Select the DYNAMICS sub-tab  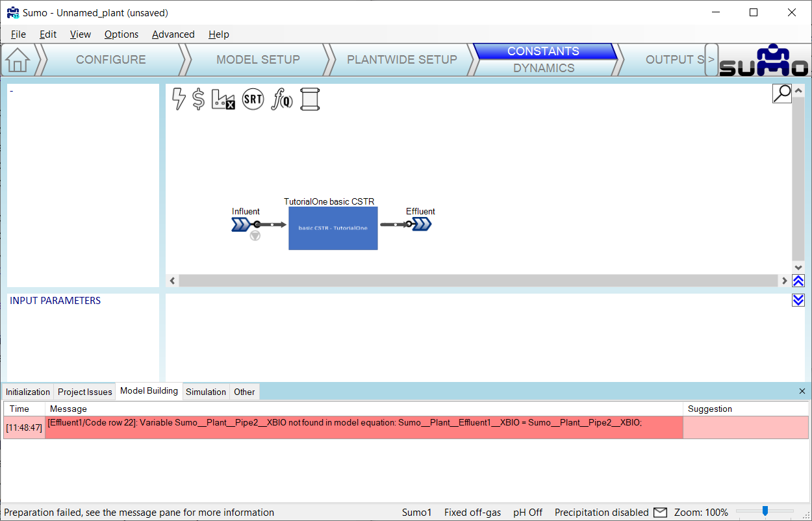544,68
